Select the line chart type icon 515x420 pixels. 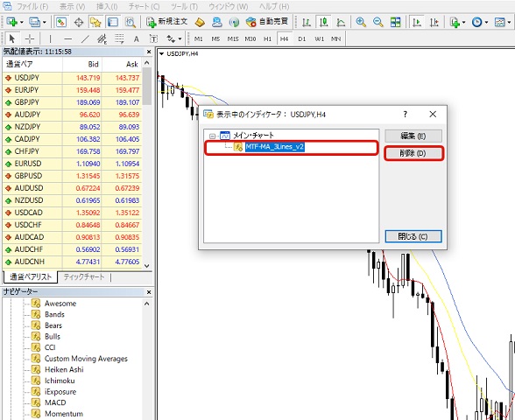pyautogui.click(x=341, y=22)
